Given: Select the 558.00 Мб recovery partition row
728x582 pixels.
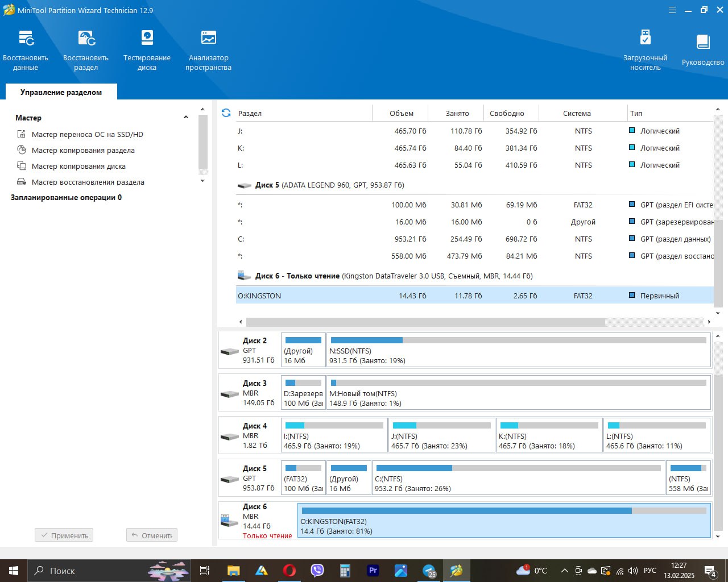Looking at the screenshot, I should [x=474, y=256].
